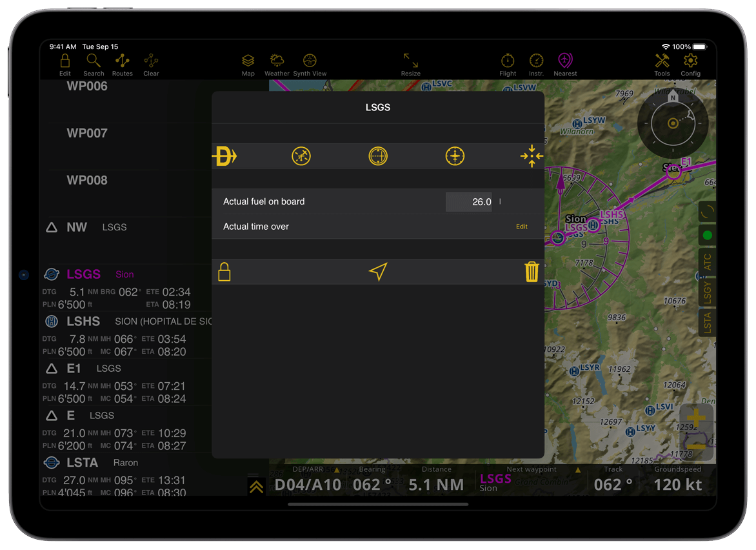756x550 pixels.
Task: Open the ATC side tab
Action: point(707,262)
